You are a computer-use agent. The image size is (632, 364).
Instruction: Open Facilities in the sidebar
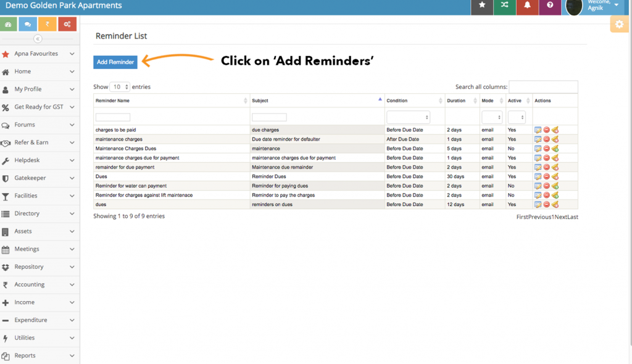pyautogui.click(x=39, y=196)
